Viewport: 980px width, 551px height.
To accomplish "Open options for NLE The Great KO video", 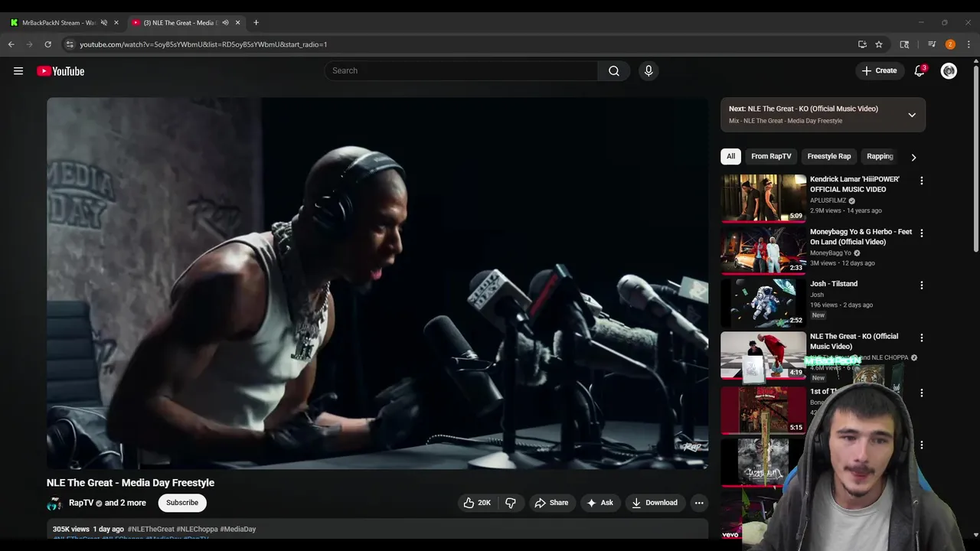I will (x=922, y=337).
